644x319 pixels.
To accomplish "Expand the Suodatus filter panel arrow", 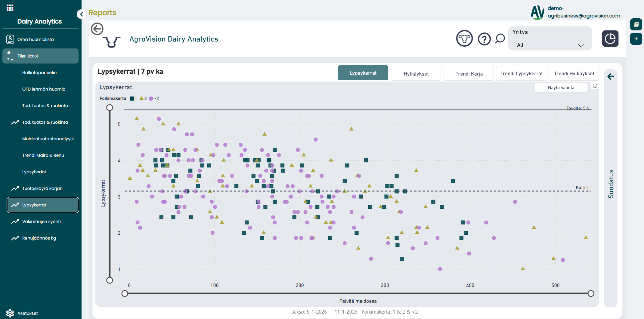I will tap(611, 76).
